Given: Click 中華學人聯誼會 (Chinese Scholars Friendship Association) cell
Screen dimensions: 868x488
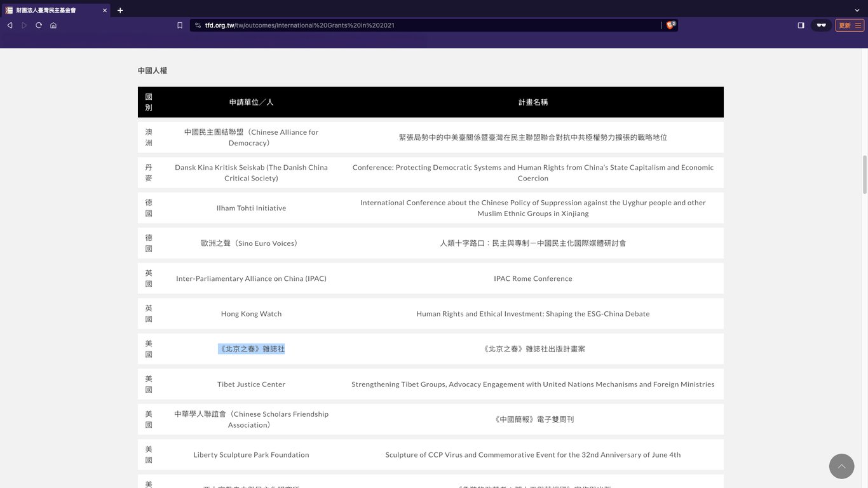Looking at the screenshot, I should (251, 419).
